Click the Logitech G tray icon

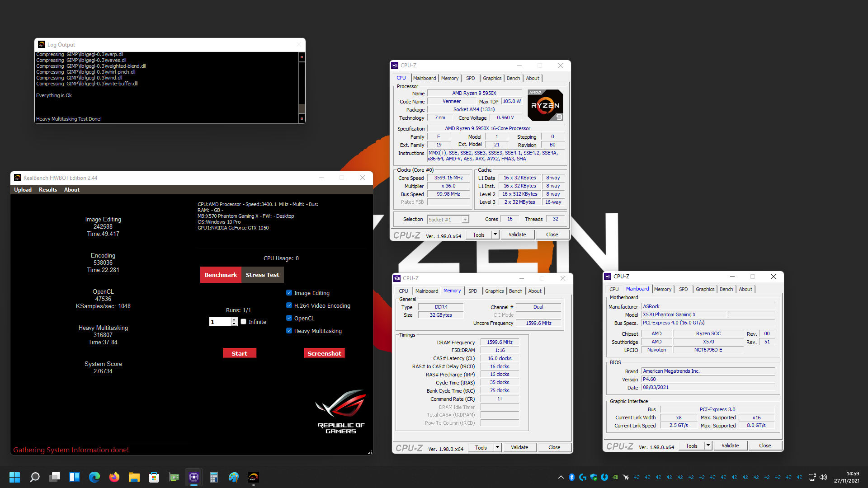click(583, 477)
